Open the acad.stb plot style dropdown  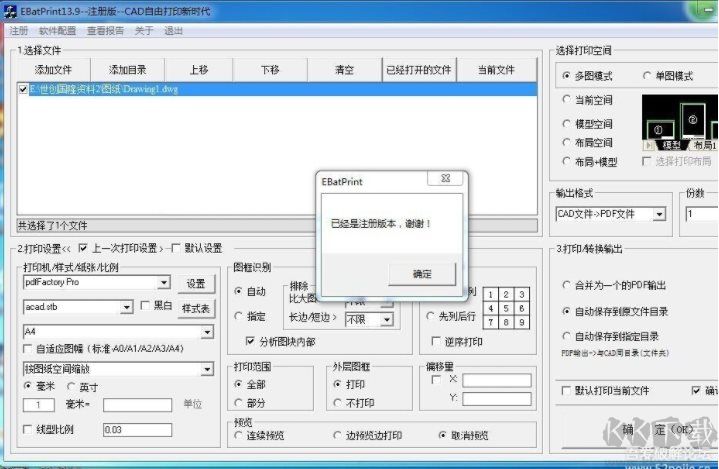pyautogui.click(x=127, y=307)
